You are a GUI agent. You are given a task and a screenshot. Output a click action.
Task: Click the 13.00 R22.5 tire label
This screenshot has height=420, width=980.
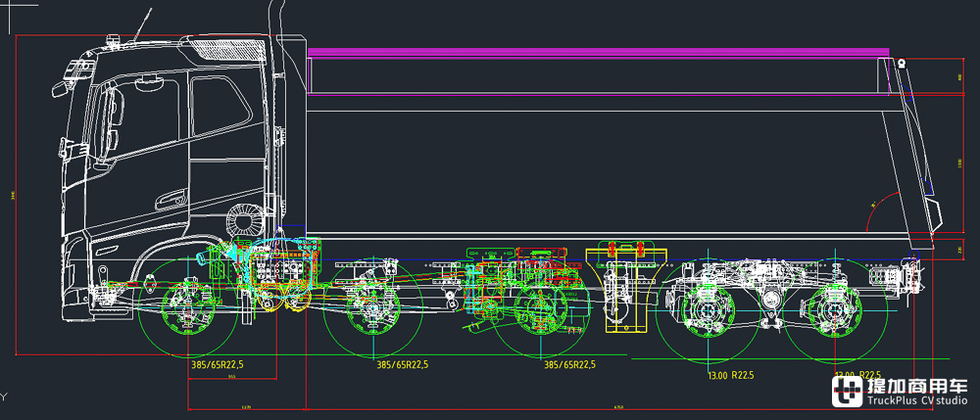tap(729, 375)
